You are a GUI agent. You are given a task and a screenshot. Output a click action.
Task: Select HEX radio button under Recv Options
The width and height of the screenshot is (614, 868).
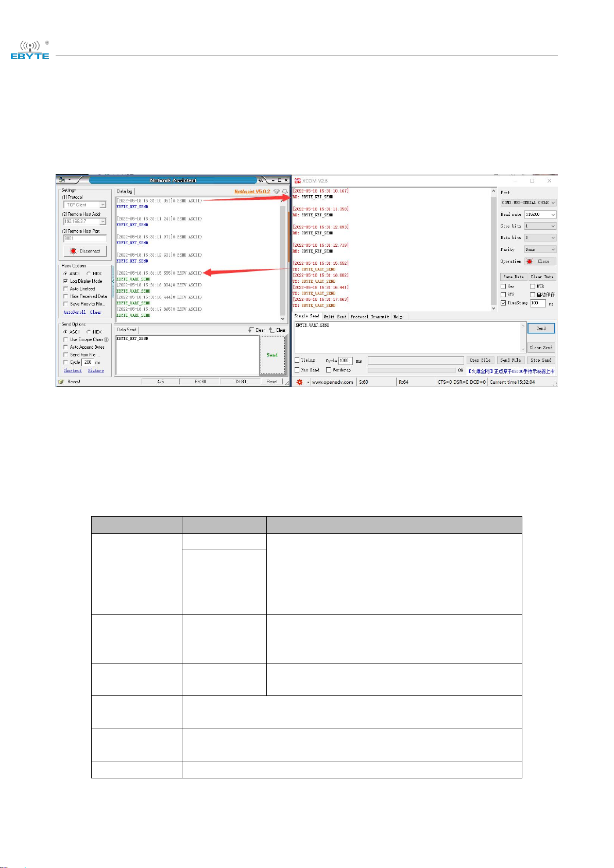(x=89, y=274)
